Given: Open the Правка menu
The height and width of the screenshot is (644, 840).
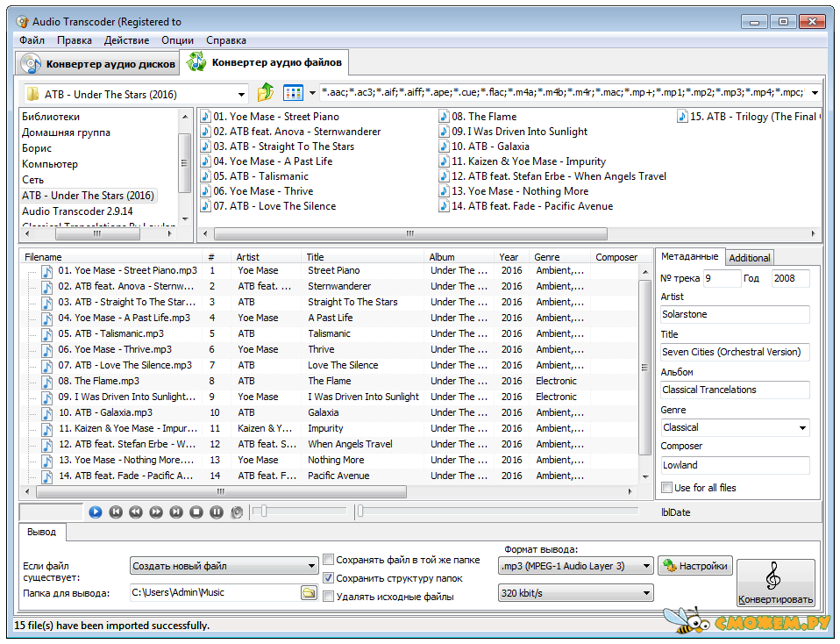Looking at the screenshot, I should 75,40.
